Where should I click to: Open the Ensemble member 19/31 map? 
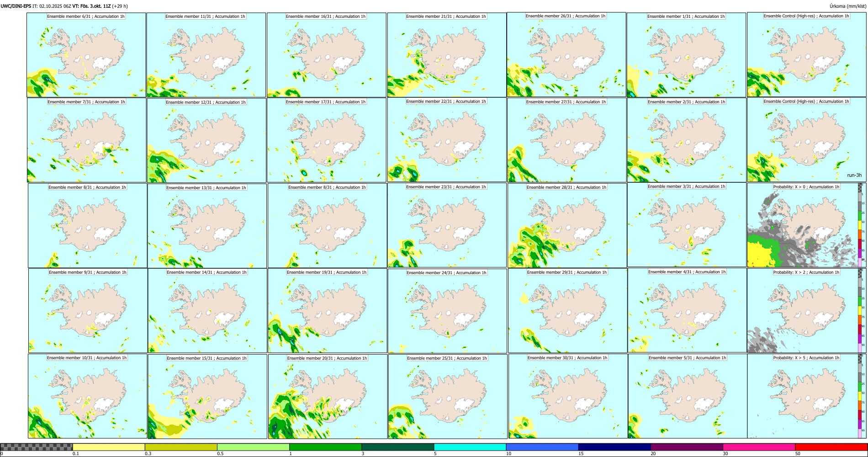pos(327,311)
